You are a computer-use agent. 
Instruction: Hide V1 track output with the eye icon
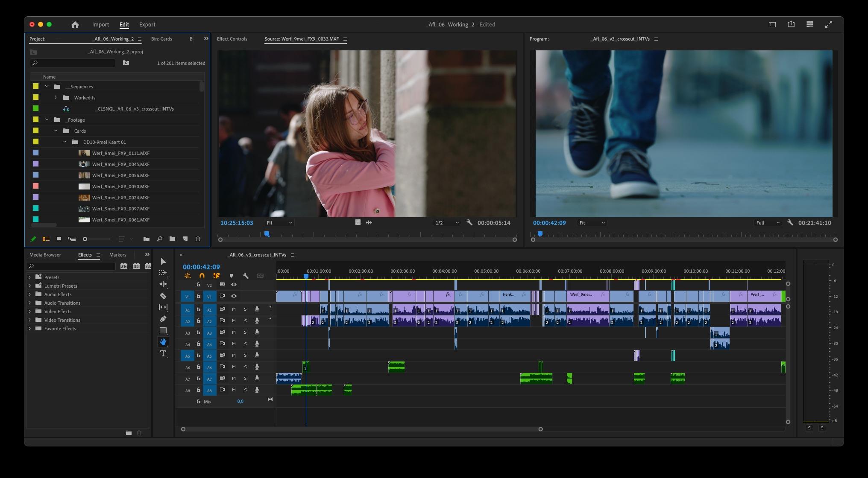click(234, 296)
